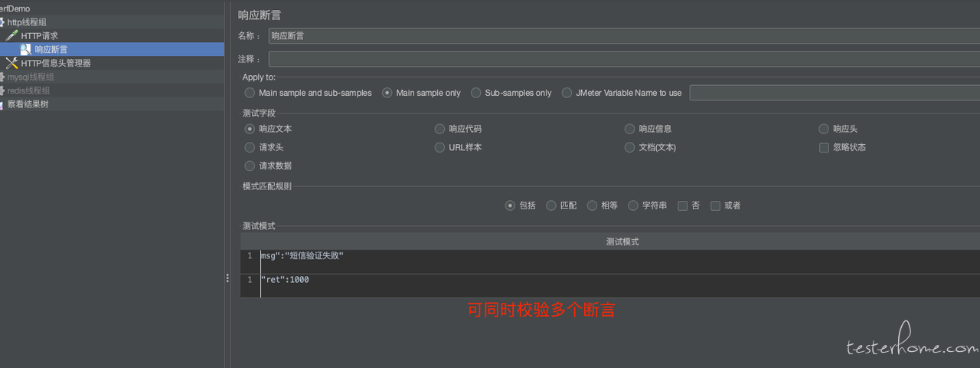The height and width of the screenshot is (368, 980).
Task: Click the HTTP信息头管理器 wrench icon
Action: pos(11,63)
